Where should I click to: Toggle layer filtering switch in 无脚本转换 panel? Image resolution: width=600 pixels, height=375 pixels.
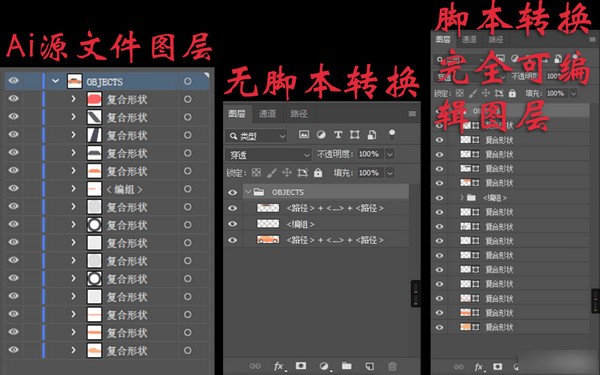391,134
